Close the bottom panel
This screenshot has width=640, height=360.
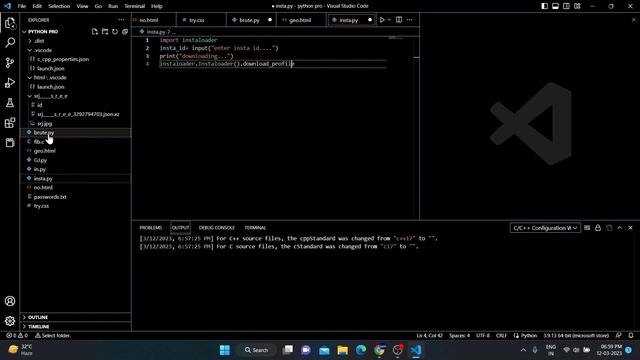tap(630, 228)
